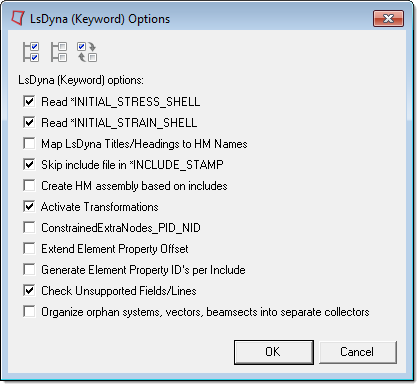Viewport: 420px width, 387px height.
Task: Check Generate Element Property ID's per Include
Action: pyautogui.click(x=29, y=269)
